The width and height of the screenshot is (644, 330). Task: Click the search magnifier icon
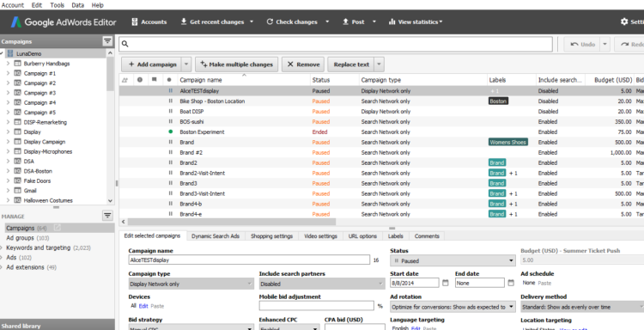point(125,44)
